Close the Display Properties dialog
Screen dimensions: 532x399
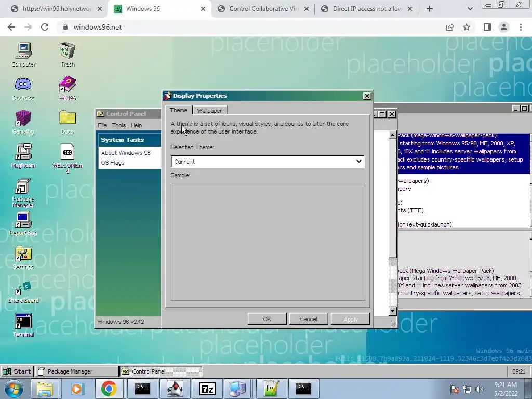(367, 96)
